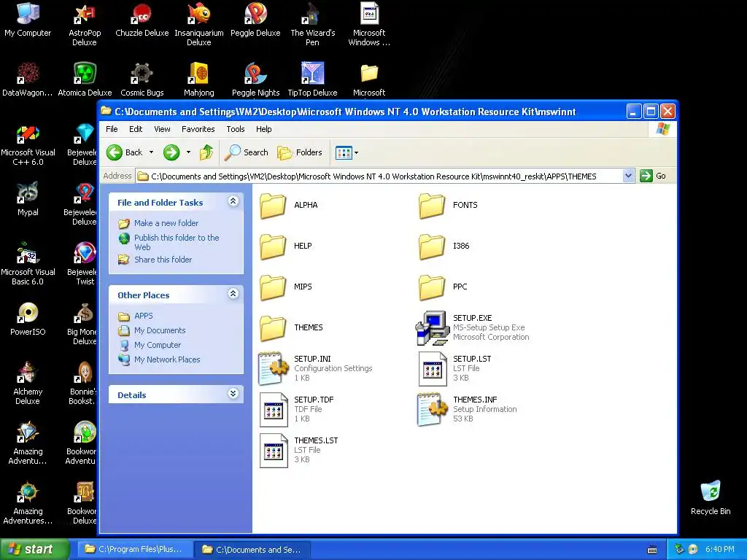Select Peggle Deluxe desktop shortcut
The width and height of the screenshot is (747, 560).
[255, 20]
